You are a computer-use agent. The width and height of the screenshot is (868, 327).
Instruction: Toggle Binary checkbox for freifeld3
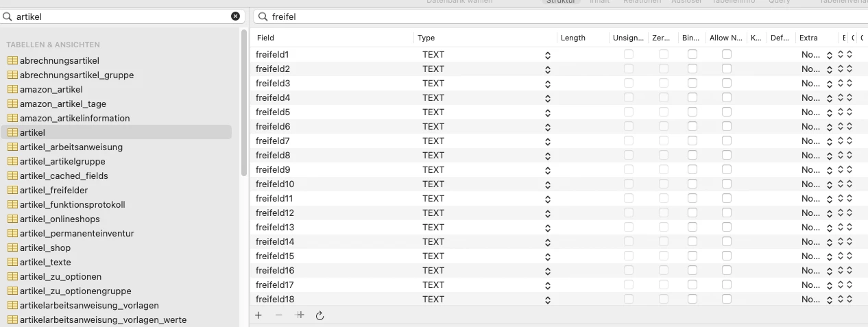click(692, 83)
